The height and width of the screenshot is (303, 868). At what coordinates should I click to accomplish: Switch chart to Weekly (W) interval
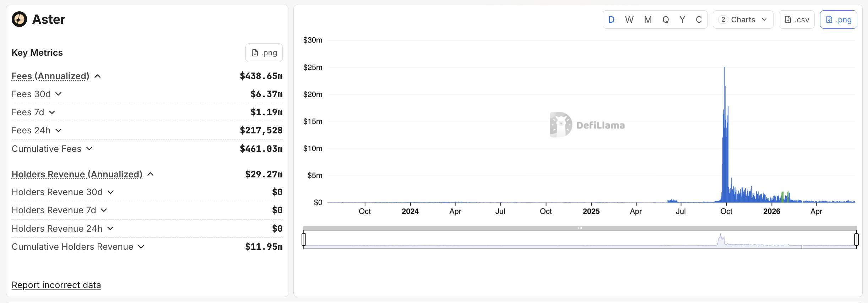point(629,20)
